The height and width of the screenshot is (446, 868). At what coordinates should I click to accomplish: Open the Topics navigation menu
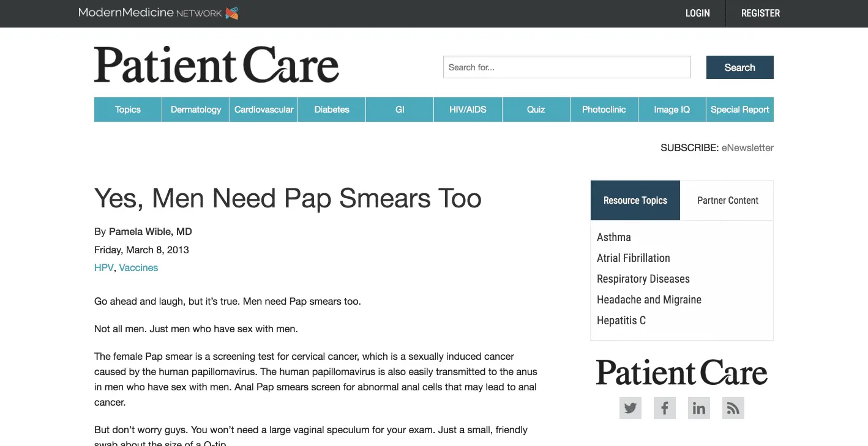click(x=128, y=110)
